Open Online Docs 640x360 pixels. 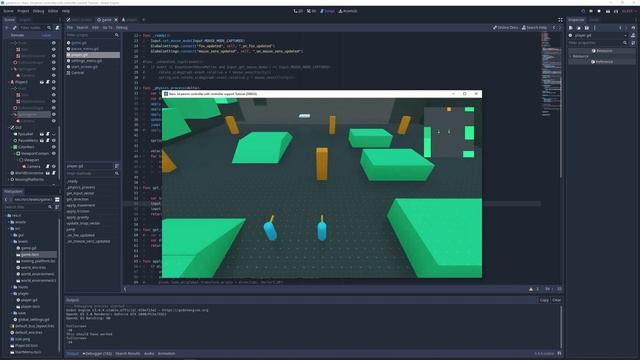pyautogui.click(x=505, y=27)
